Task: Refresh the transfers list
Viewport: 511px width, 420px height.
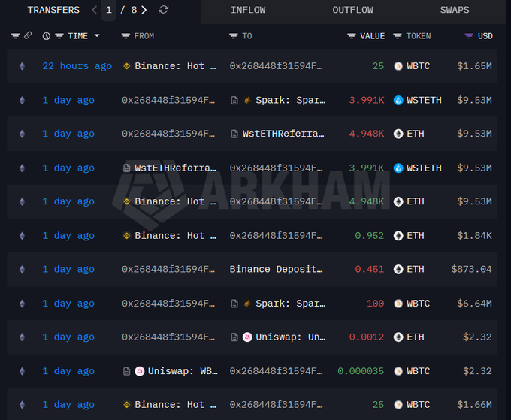Action: pyautogui.click(x=163, y=10)
